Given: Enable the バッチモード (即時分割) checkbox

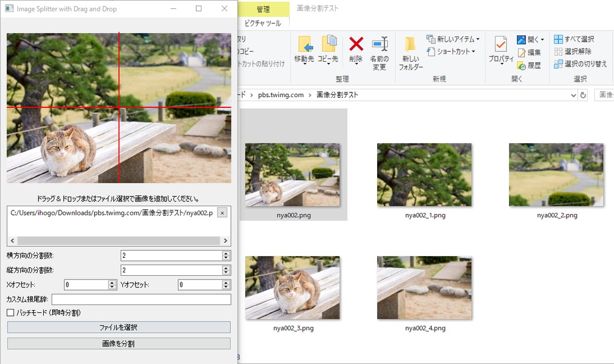Looking at the screenshot, I should tap(10, 312).
